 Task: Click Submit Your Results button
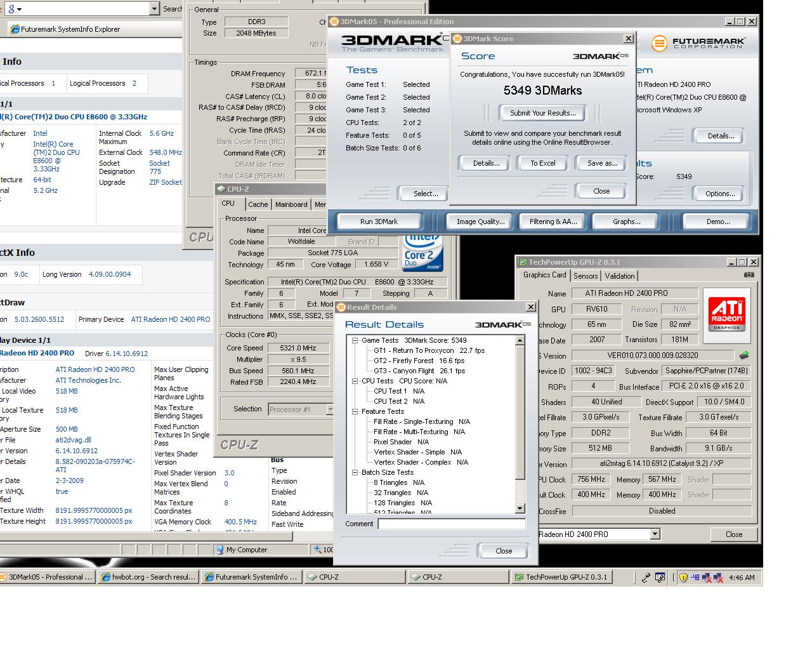click(543, 113)
